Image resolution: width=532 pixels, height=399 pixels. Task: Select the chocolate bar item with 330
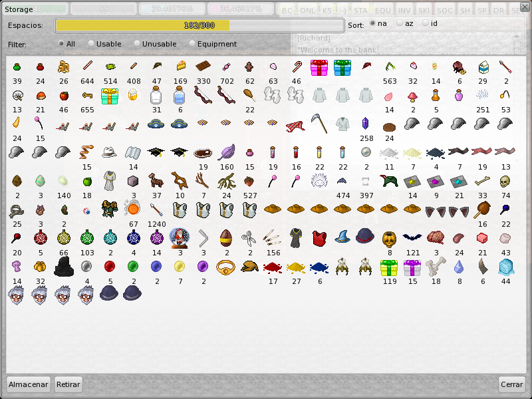pyautogui.click(x=203, y=66)
